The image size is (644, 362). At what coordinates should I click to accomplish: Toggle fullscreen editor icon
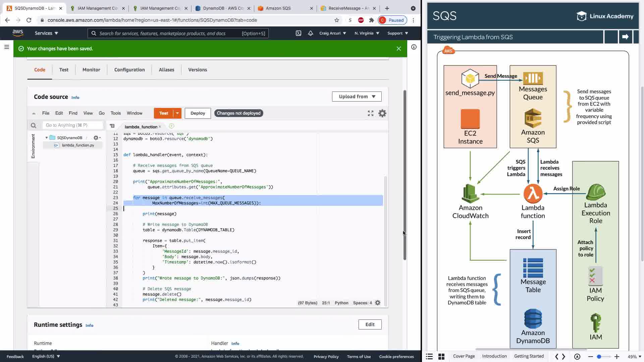tap(370, 113)
